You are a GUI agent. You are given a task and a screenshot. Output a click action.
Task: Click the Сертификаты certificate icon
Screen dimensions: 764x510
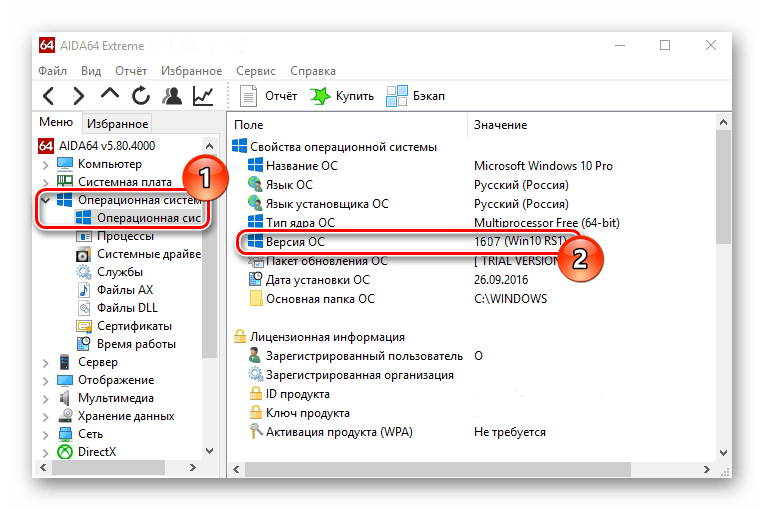(x=84, y=326)
